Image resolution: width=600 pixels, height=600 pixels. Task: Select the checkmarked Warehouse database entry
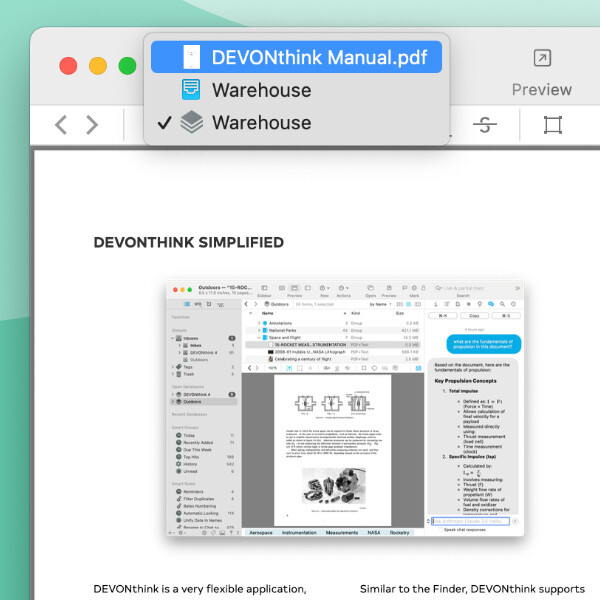260,123
